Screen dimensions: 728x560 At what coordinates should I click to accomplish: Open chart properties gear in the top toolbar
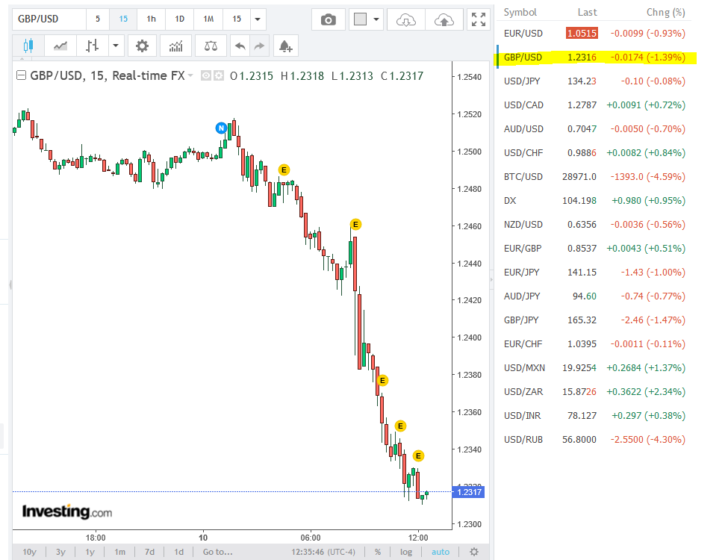click(142, 46)
